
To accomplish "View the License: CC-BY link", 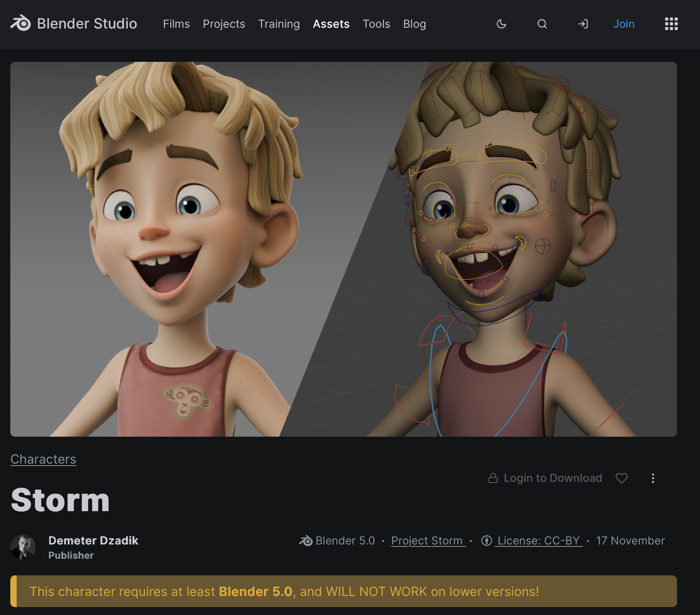I will point(532,541).
